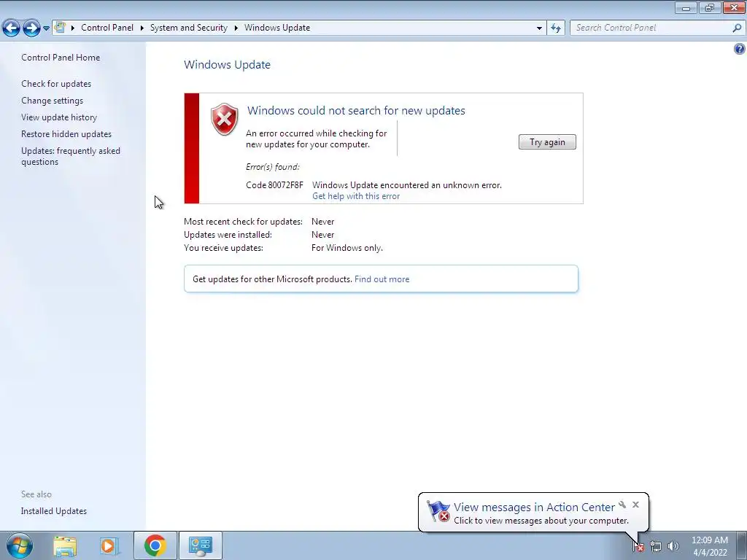This screenshot has width=747, height=560.
Task: Open Updates: frequently asked questions
Action: click(x=71, y=156)
